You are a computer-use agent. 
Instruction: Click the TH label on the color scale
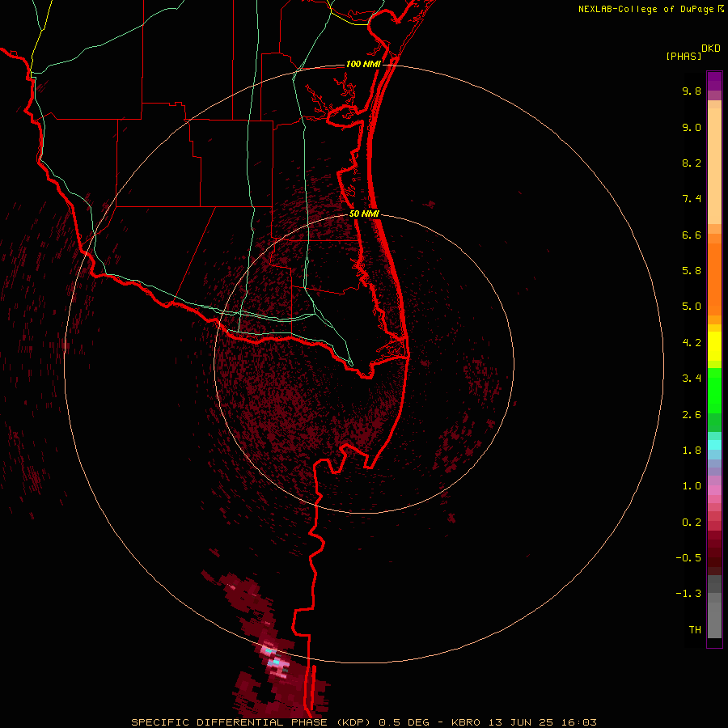(x=695, y=630)
